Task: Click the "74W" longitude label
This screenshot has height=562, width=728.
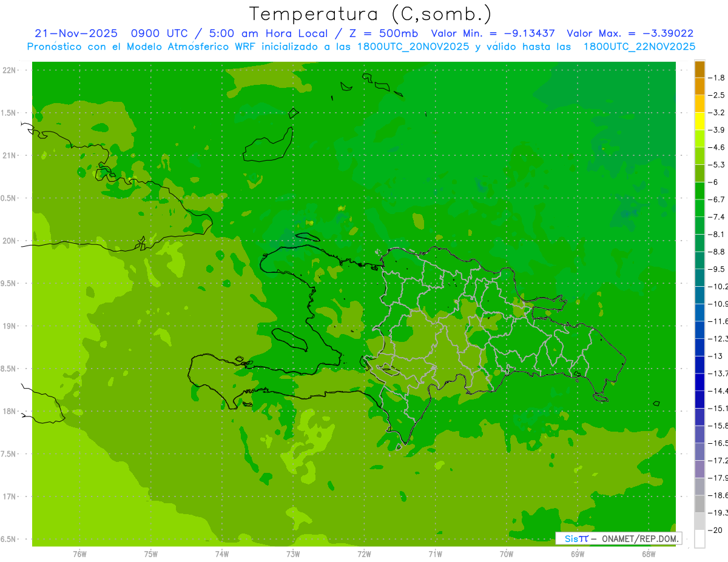Action: (222, 554)
